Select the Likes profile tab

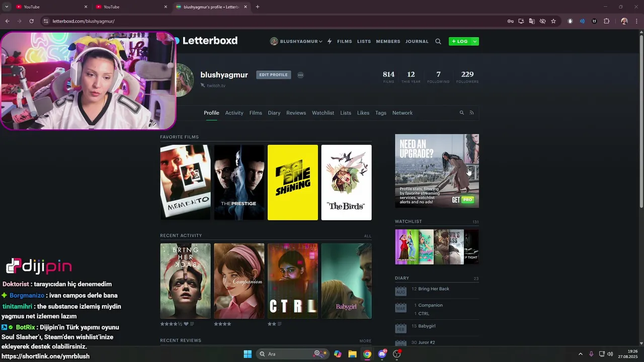pyautogui.click(x=363, y=113)
